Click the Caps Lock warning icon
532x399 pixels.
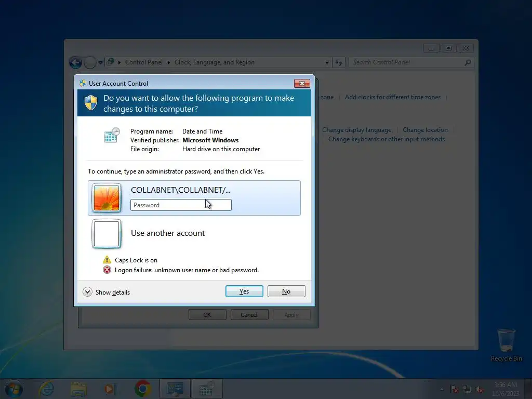[x=107, y=260]
